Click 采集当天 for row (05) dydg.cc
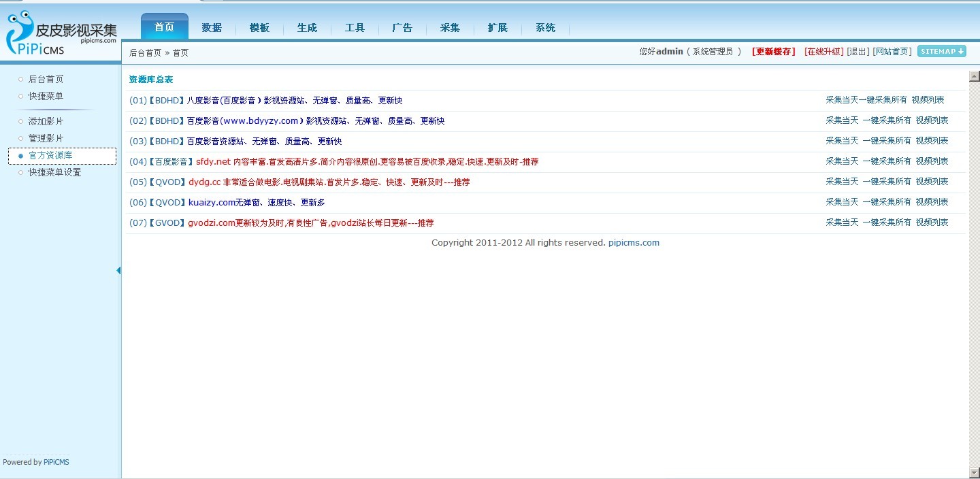This screenshot has width=980, height=479. coord(843,182)
